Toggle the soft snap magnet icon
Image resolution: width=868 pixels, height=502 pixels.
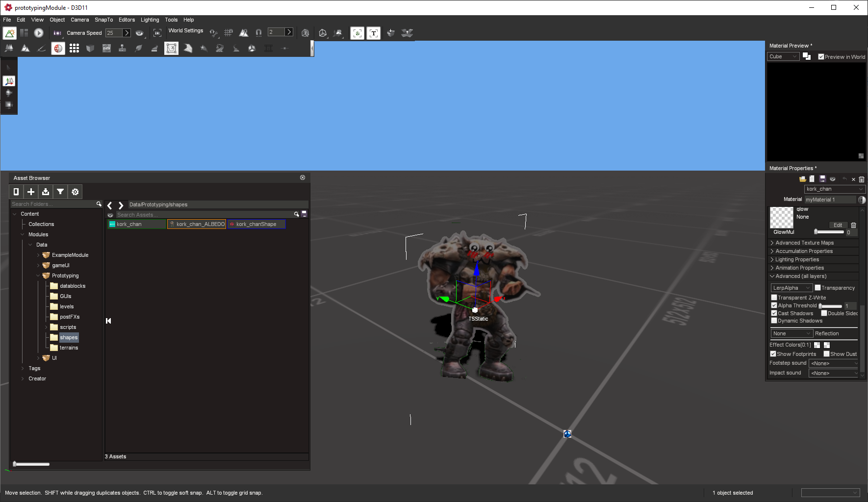click(258, 33)
